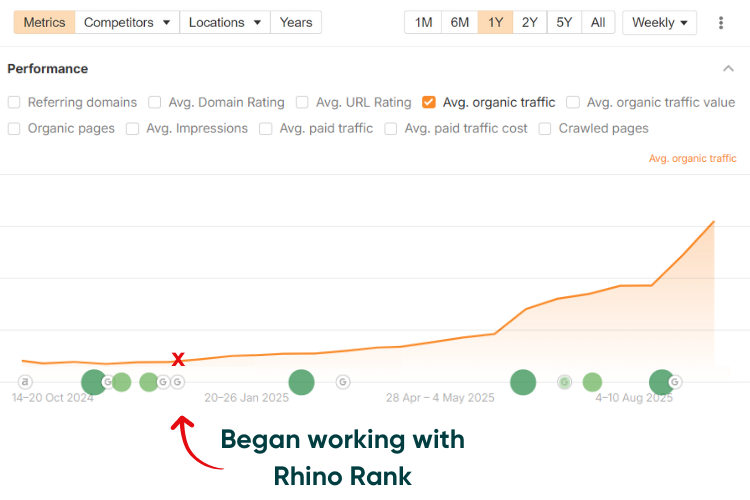
Task: Switch to the Years tab
Action: [296, 22]
